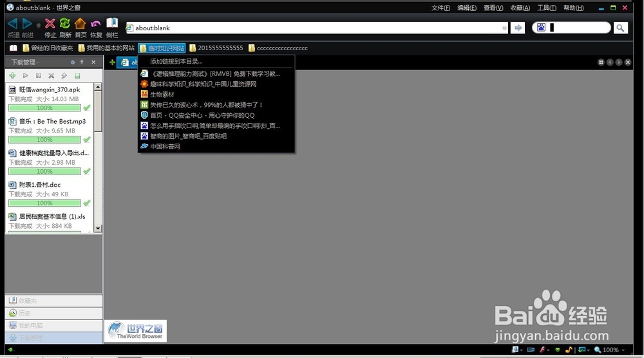644x358 pixels.
Task: Open the 帮助(H) menu
Action: 573,8
